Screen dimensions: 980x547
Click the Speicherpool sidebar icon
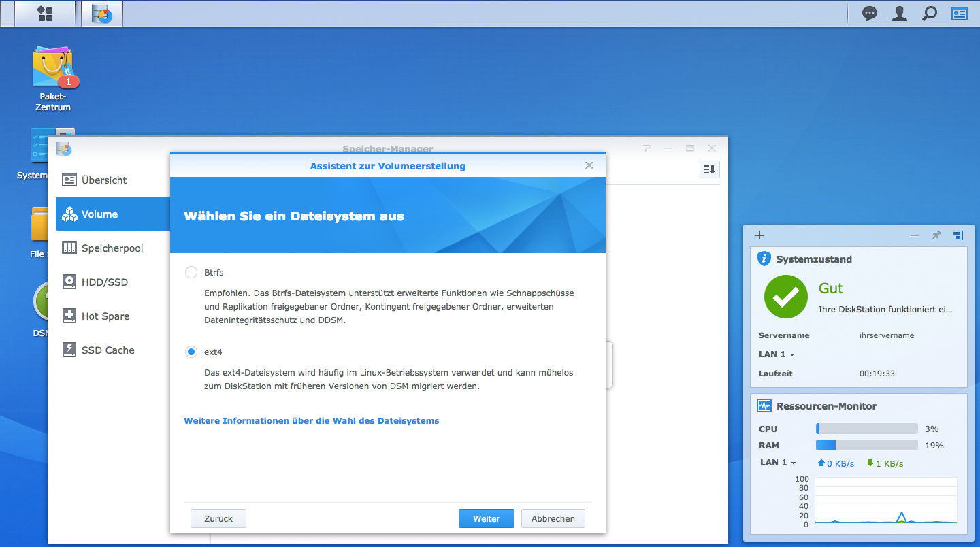click(69, 248)
